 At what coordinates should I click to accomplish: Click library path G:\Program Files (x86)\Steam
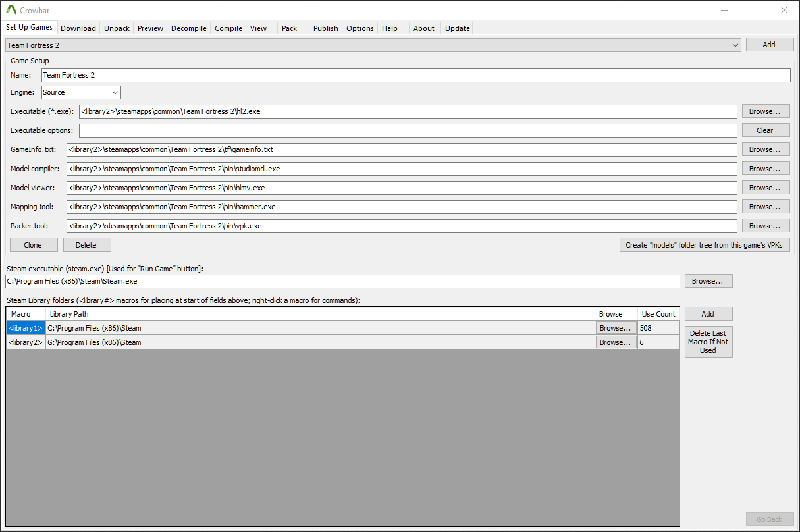tap(320, 342)
